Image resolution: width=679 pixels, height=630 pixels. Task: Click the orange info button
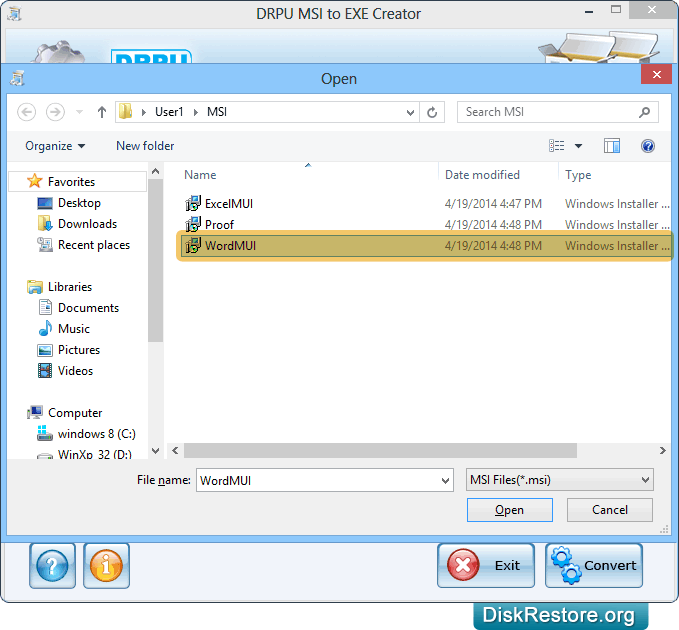point(106,565)
